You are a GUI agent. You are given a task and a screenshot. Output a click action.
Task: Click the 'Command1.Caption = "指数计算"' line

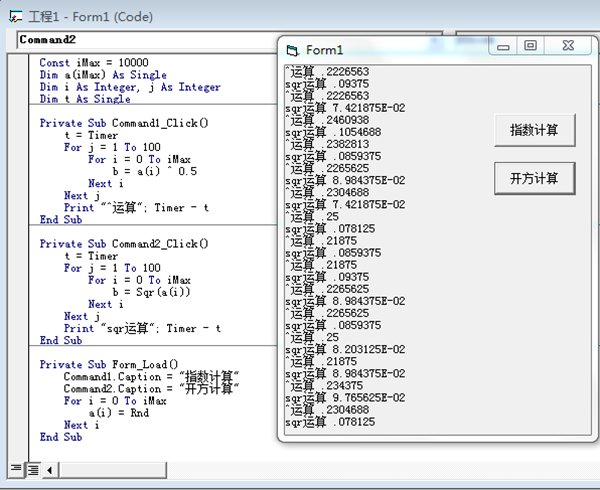point(152,377)
